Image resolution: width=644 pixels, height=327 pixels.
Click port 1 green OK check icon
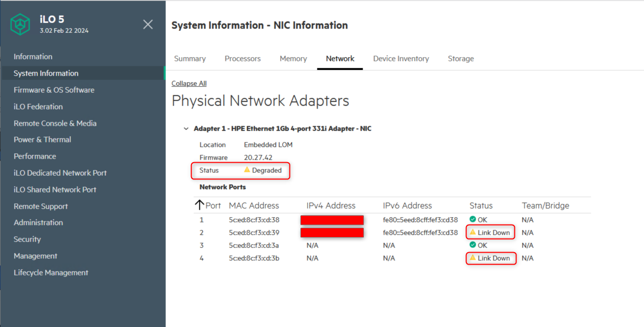click(x=473, y=219)
